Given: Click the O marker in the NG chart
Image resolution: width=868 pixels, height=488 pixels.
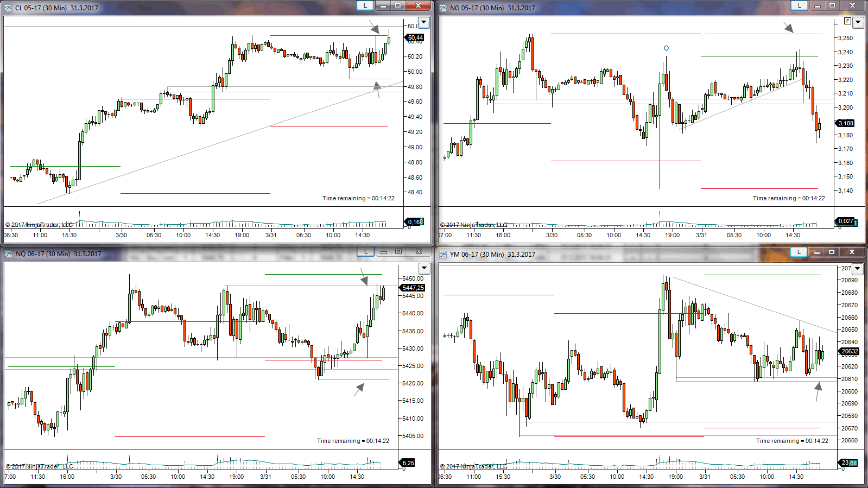Looking at the screenshot, I should tap(667, 48).
